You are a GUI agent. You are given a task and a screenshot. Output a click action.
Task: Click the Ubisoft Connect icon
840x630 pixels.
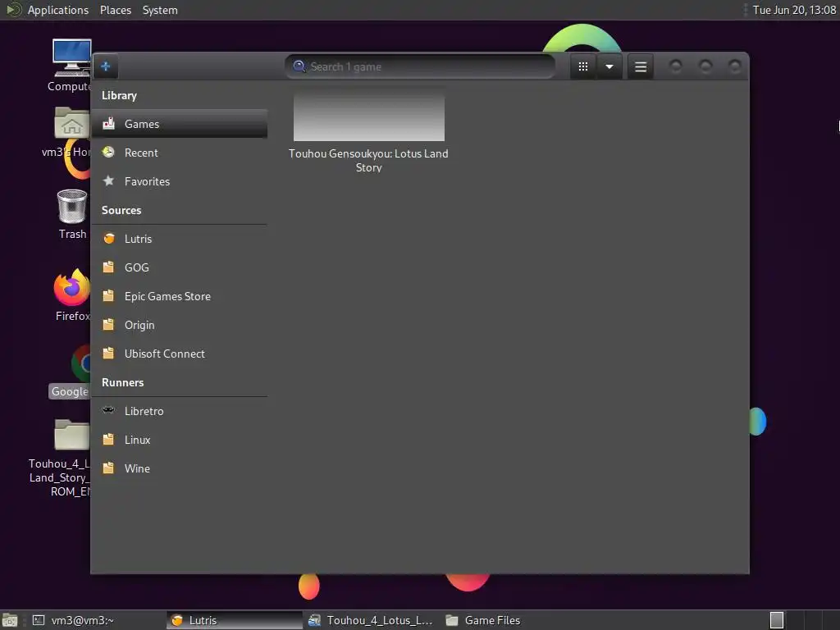tap(109, 353)
